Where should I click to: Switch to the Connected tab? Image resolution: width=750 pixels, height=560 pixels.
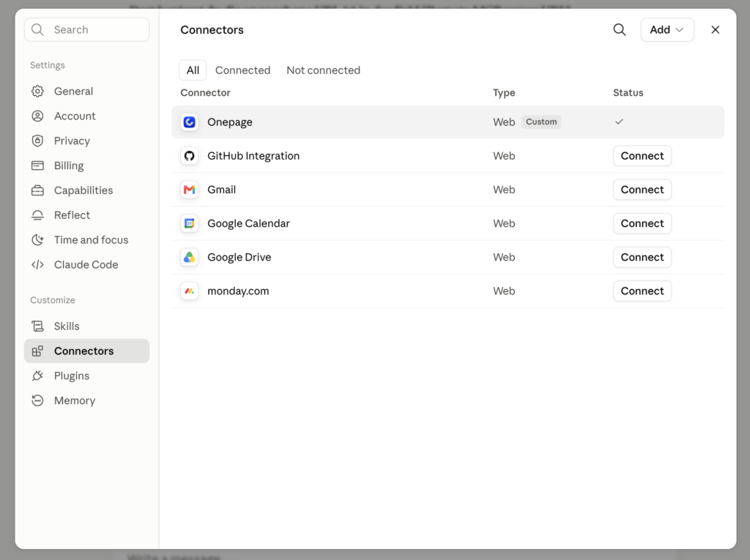click(x=242, y=70)
